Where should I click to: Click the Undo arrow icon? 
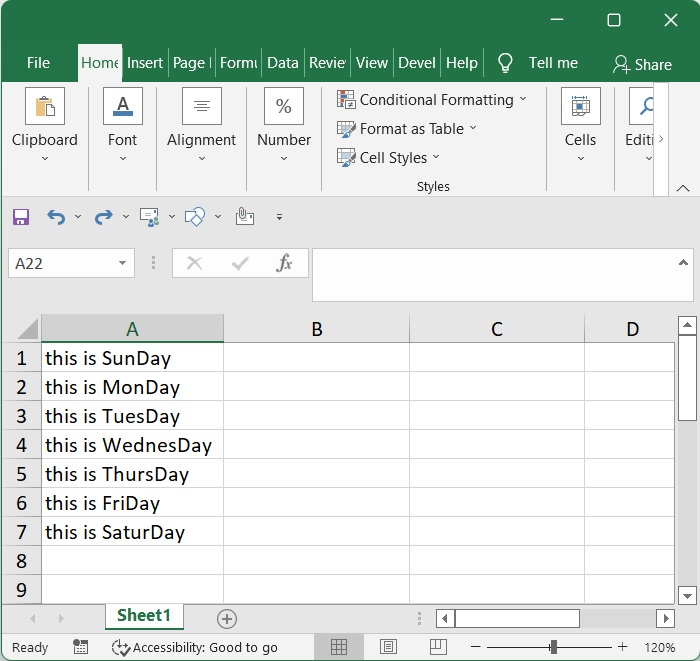56,217
